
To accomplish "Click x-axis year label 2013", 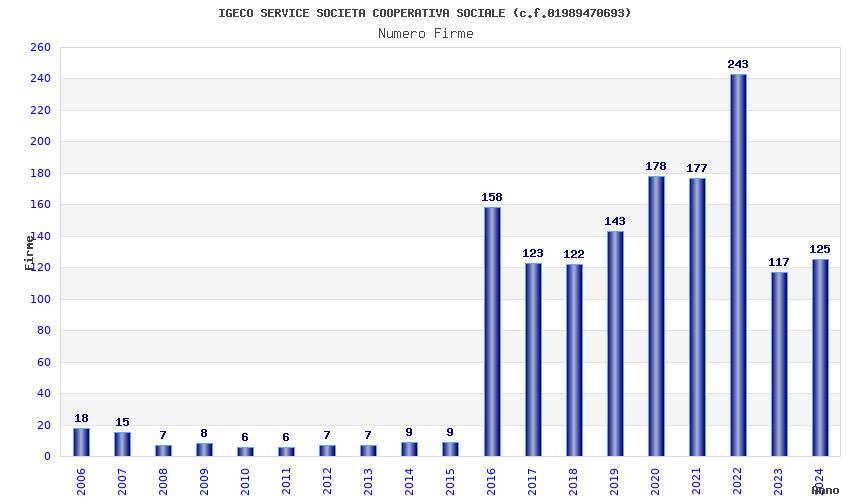I will pyautogui.click(x=368, y=482).
